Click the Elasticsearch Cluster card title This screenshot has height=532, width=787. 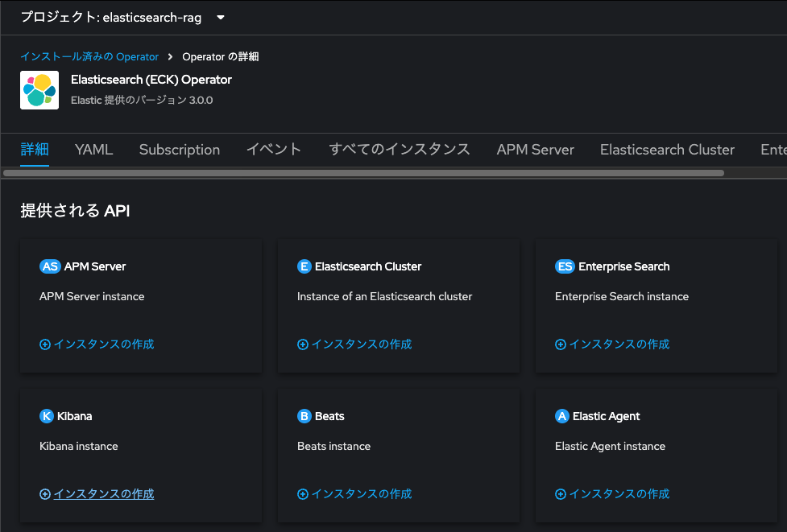pyautogui.click(x=368, y=266)
